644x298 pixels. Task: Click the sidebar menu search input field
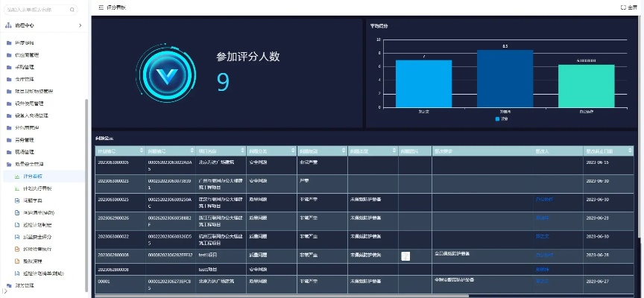point(37,10)
